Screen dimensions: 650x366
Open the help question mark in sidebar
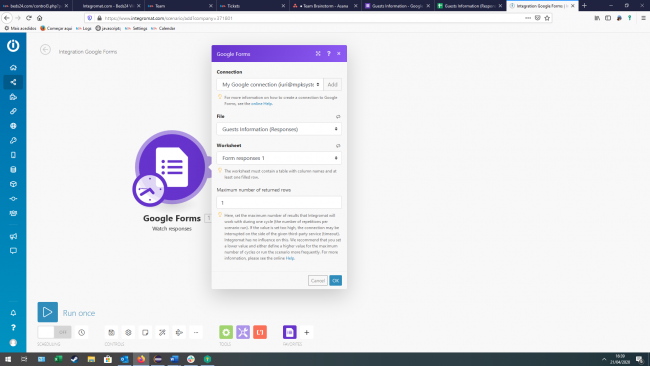pos(13,327)
